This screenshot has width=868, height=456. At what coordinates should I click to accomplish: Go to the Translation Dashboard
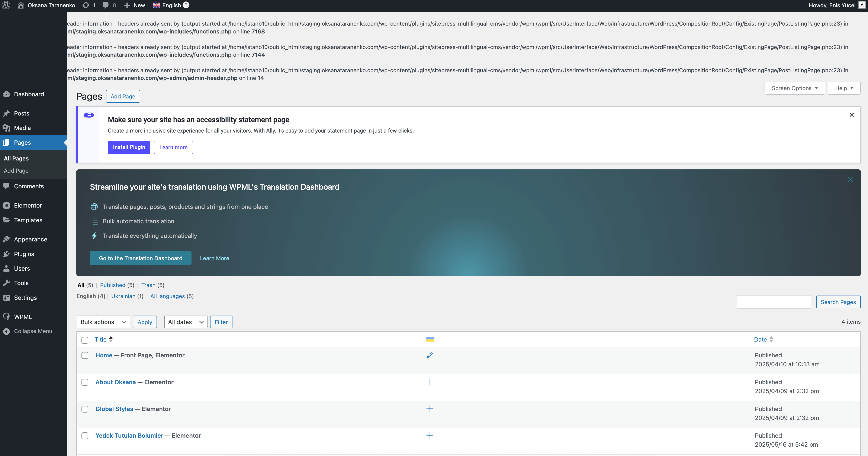click(x=141, y=258)
